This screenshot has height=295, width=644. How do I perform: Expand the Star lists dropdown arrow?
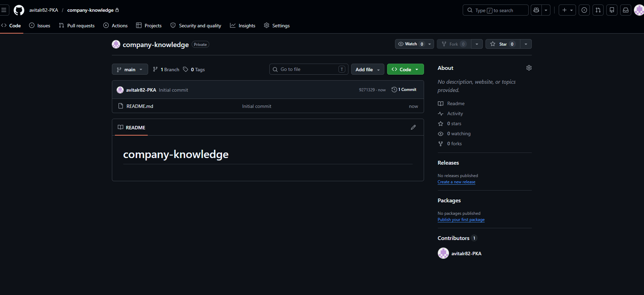point(526,44)
